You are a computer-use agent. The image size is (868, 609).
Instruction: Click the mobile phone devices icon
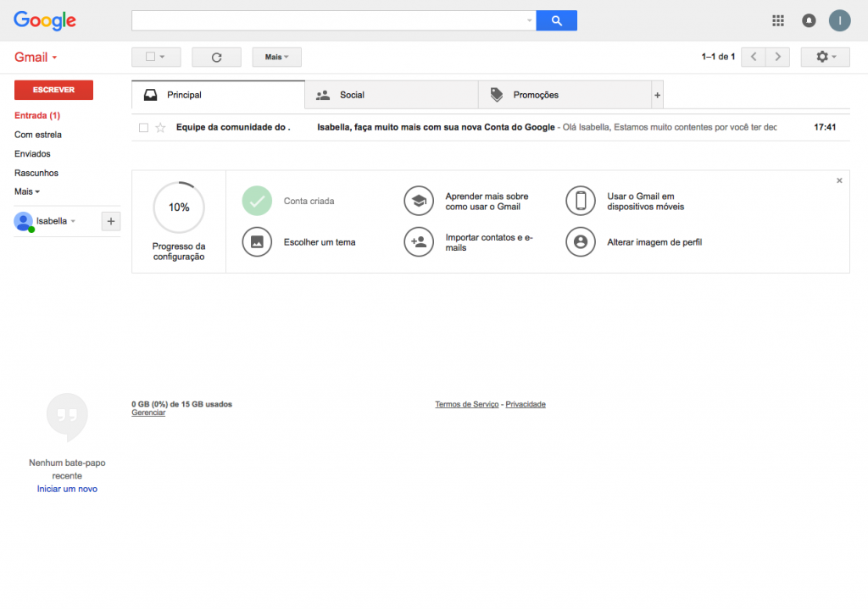(580, 201)
